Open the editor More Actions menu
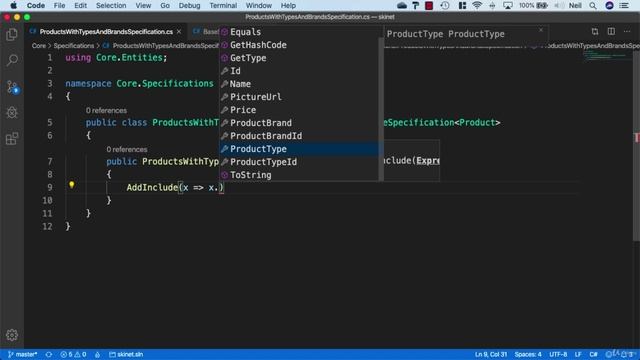640x360 pixels. click(x=627, y=31)
